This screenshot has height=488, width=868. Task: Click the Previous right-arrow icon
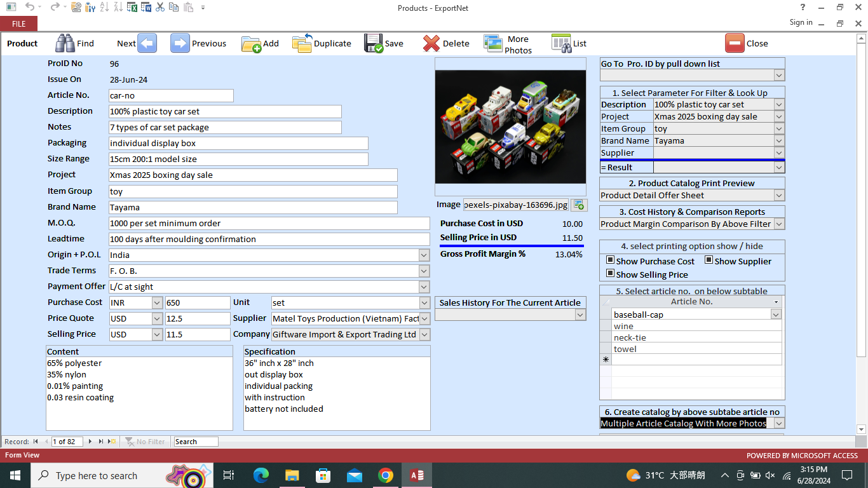[180, 43]
